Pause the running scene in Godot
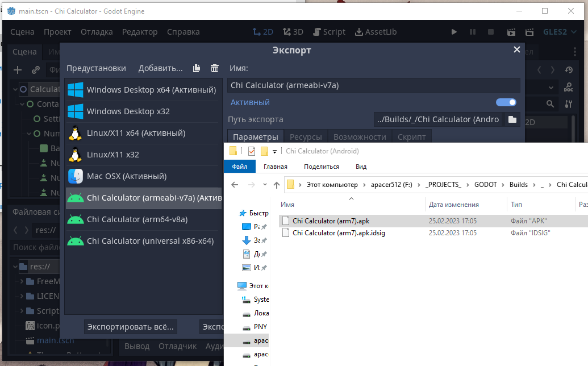Image resolution: width=588 pixels, height=366 pixels. tap(473, 32)
